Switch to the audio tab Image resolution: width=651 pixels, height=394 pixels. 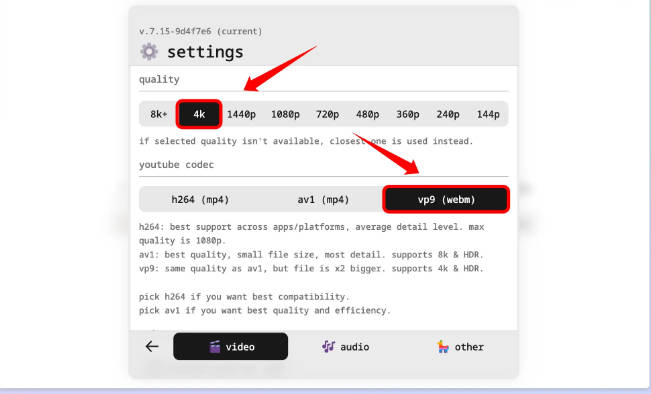click(x=345, y=346)
